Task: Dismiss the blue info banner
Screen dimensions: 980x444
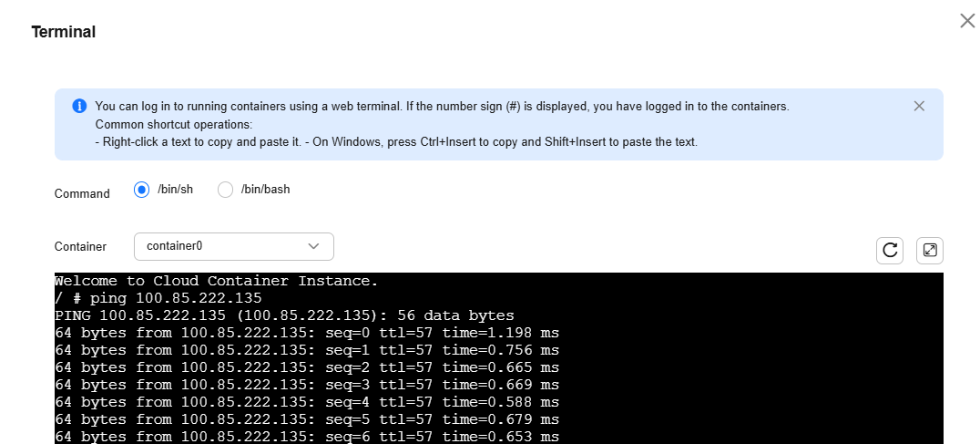Action: [x=919, y=107]
